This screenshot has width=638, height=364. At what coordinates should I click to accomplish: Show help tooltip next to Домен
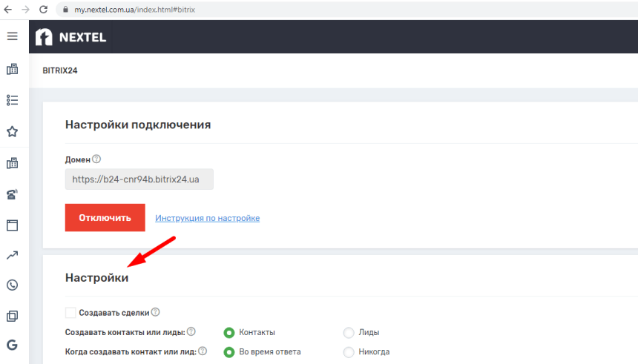96,159
